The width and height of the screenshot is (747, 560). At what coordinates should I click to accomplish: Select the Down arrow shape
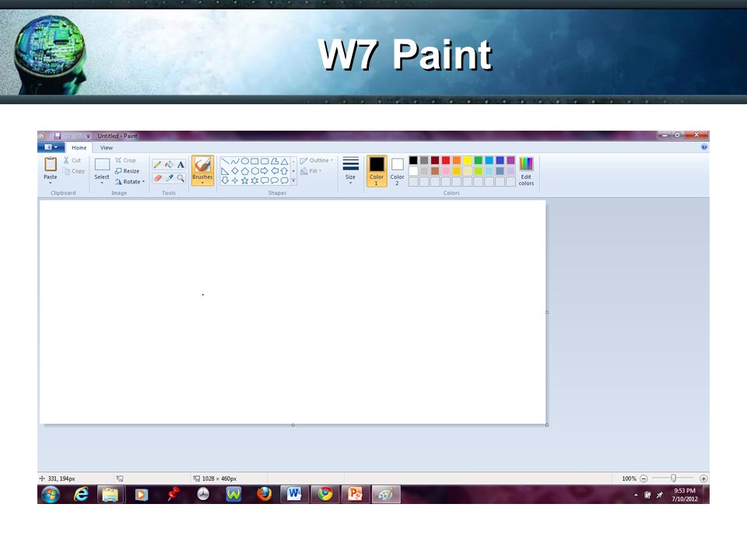(225, 180)
